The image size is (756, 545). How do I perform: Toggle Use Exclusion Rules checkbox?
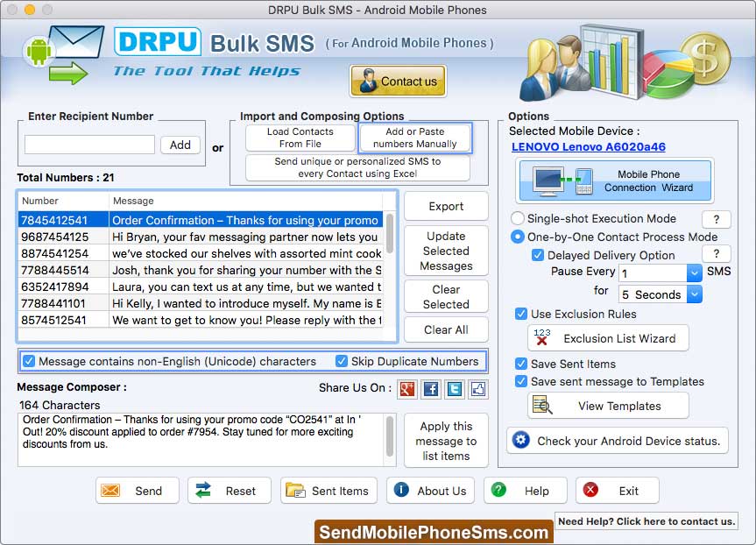pyautogui.click(x=520, y=314)
